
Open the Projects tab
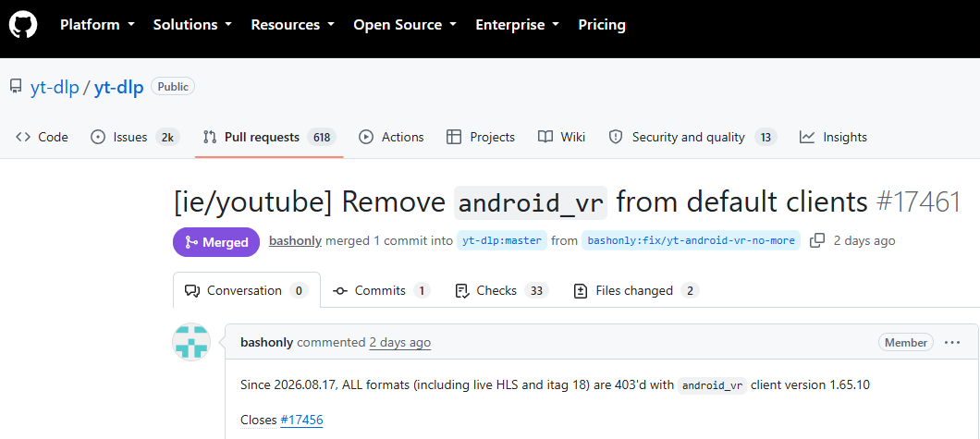click(481, 138)
